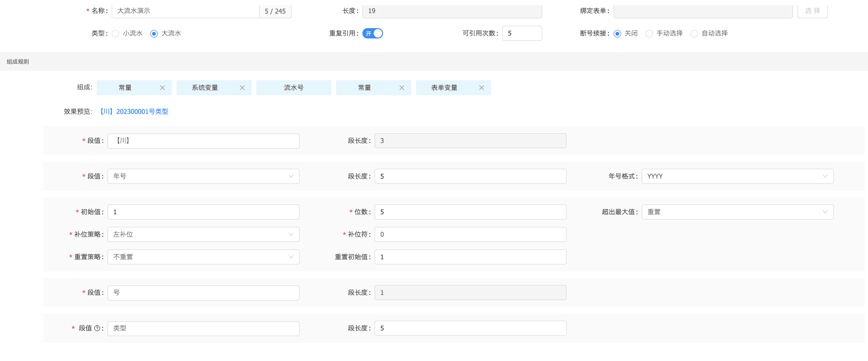This screenshot has height=361, width=868.
Task: Click the 段值 field containing 【川】
Action: coord(203,141)
